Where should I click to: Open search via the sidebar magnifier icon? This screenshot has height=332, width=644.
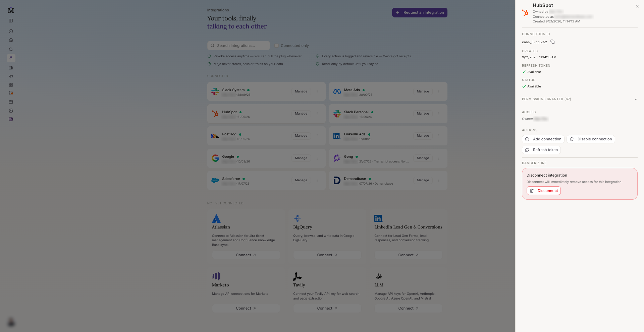[x=11, y=49]
